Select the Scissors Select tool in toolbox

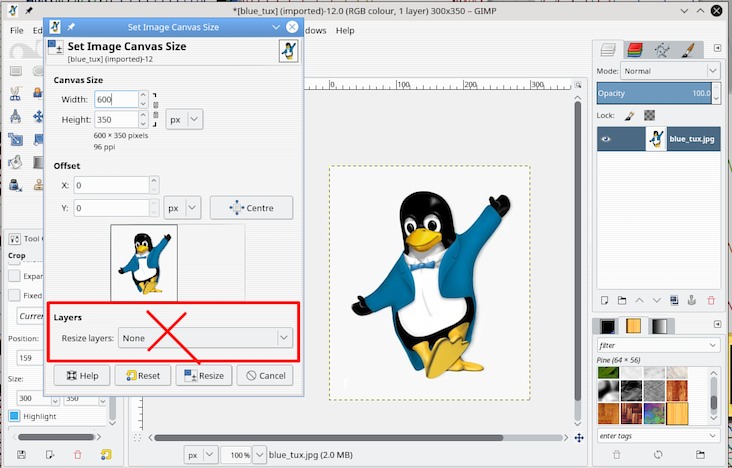click(15, 93)
